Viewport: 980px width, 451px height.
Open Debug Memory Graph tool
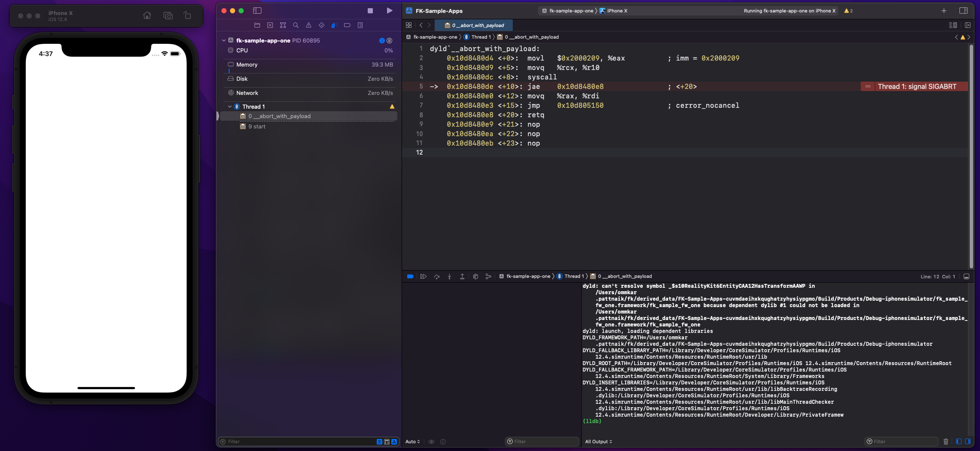point(488,277)
